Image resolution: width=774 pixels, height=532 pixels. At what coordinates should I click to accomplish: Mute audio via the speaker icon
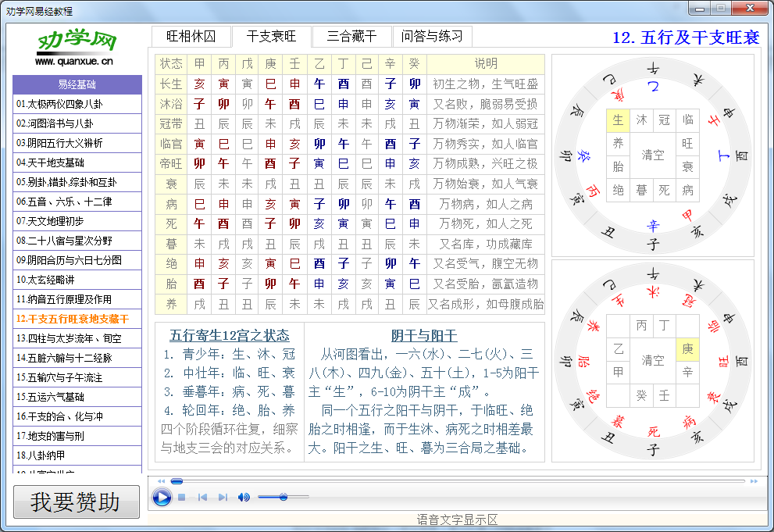243,497
